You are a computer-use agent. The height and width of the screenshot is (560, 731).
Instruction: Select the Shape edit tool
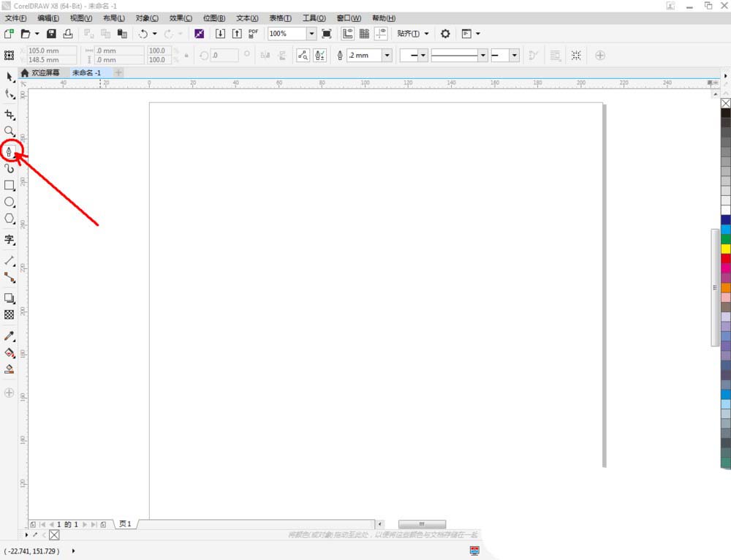[10, 94]
